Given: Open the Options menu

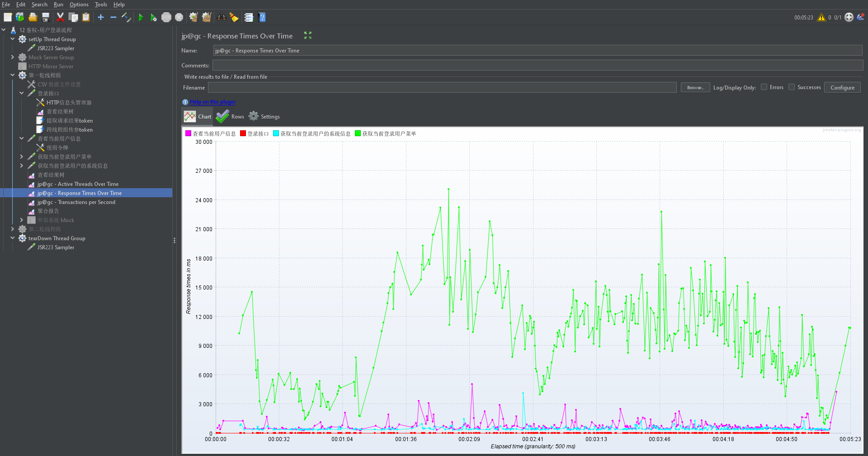Looking at the screenshot, I should click(79, 5).
